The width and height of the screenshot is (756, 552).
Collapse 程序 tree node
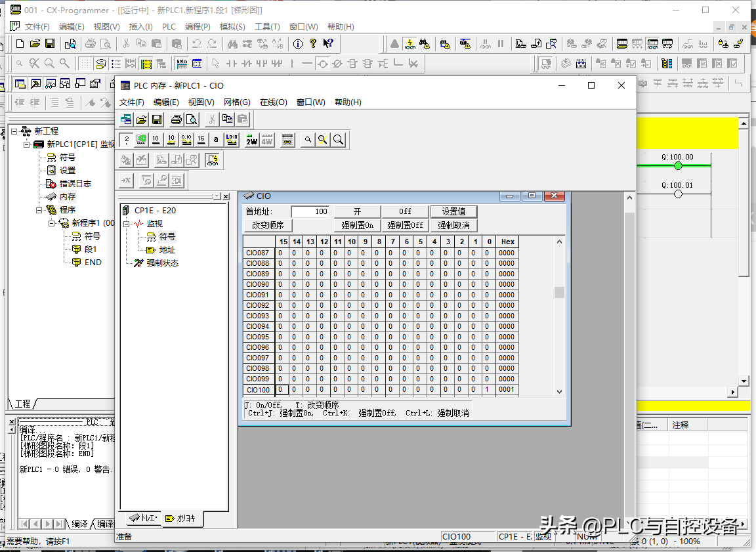(39, 210)
